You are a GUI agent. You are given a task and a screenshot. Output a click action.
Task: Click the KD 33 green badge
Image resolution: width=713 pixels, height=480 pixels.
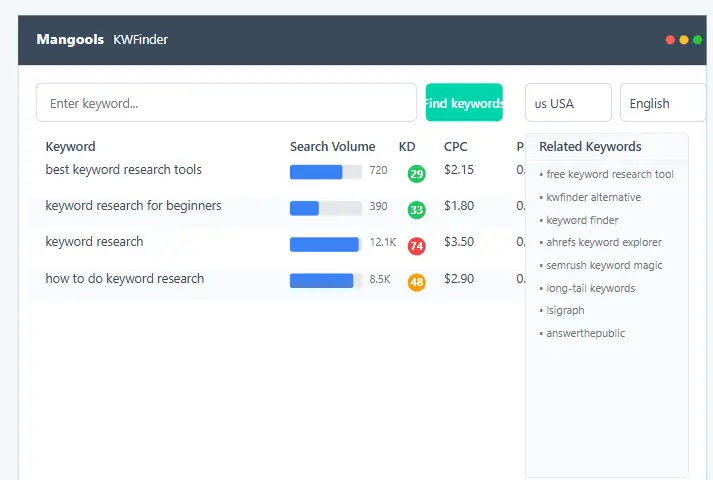[x=417, y=210]
